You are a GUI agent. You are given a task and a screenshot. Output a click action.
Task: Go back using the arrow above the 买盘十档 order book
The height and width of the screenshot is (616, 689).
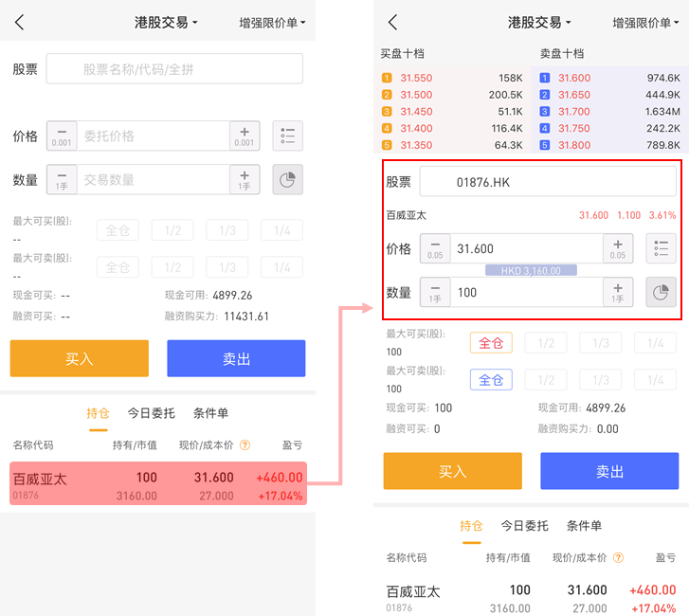[393, 23]
